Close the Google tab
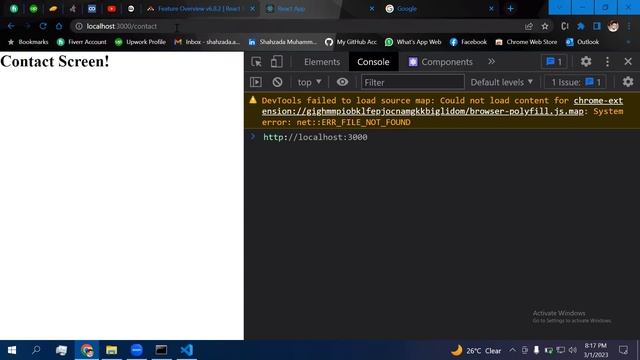The width and height of the screenshot is (640, 360). [x=491, y=9]
